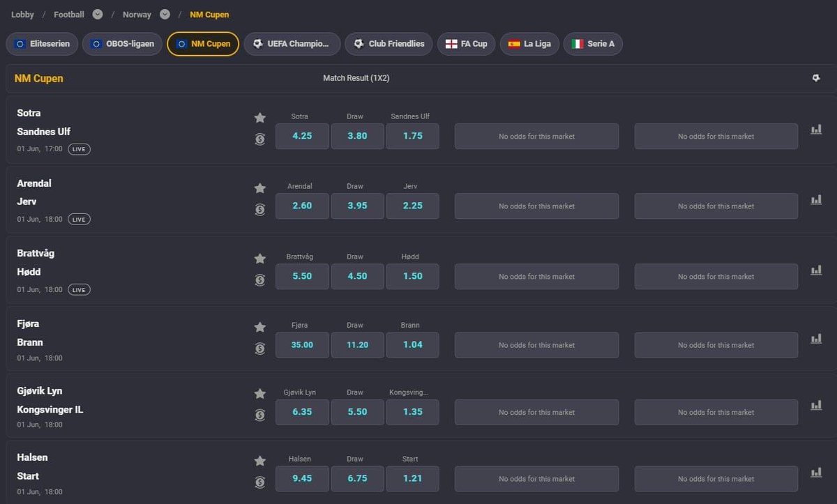The image size is (837, 504).
Task: Bet on Gjøvik Lyn win at 6.35
Action: [x=302, y=412]
